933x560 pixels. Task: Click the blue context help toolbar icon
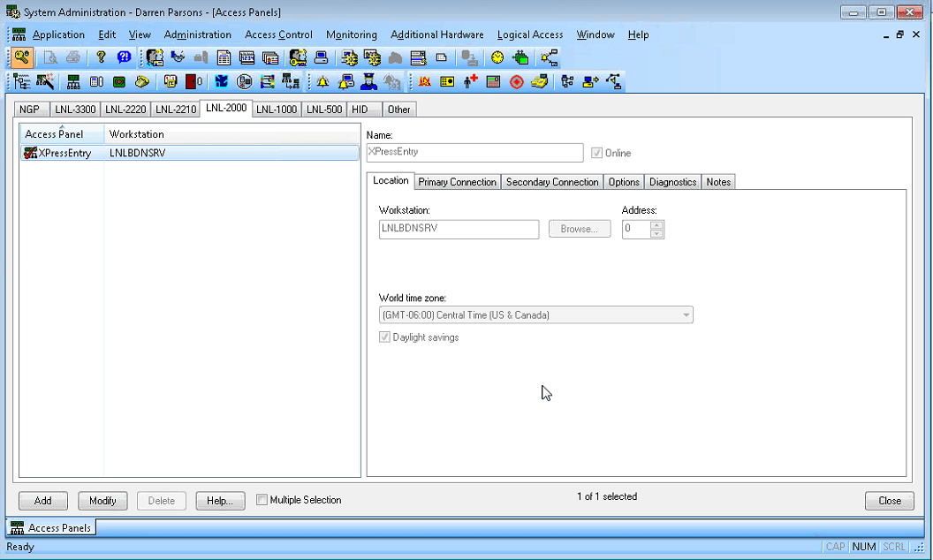pos(124,57)
